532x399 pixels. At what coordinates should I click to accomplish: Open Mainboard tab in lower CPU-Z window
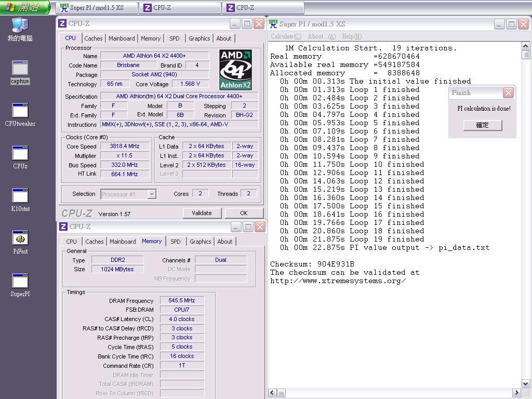pos(123,242)
